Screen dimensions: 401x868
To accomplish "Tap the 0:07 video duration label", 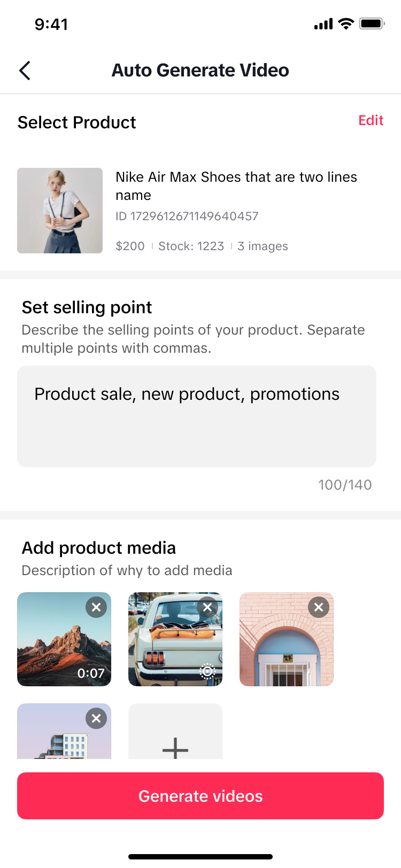I will (91, 673).
